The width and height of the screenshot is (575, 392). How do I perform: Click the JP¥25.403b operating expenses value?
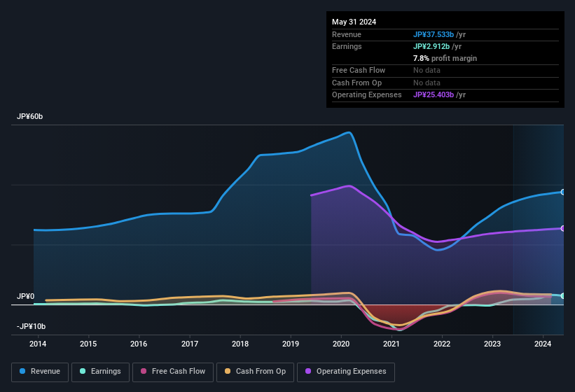(x=434, y=94)
